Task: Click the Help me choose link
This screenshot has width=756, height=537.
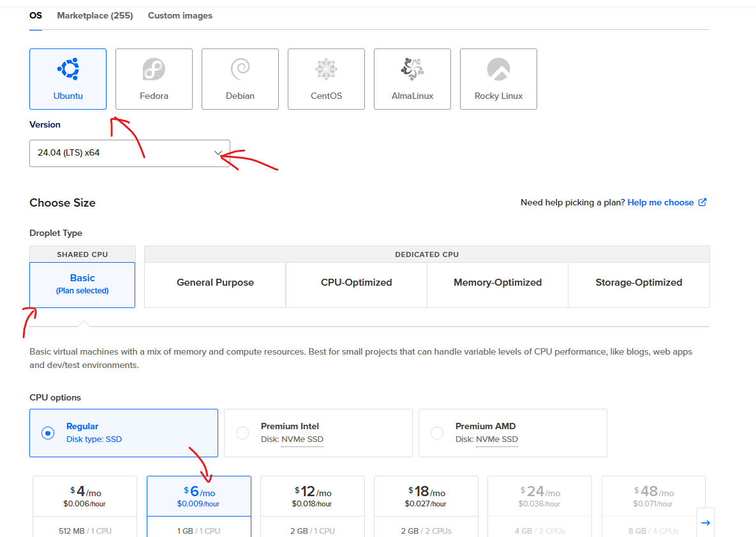Action: pos(662,202)
